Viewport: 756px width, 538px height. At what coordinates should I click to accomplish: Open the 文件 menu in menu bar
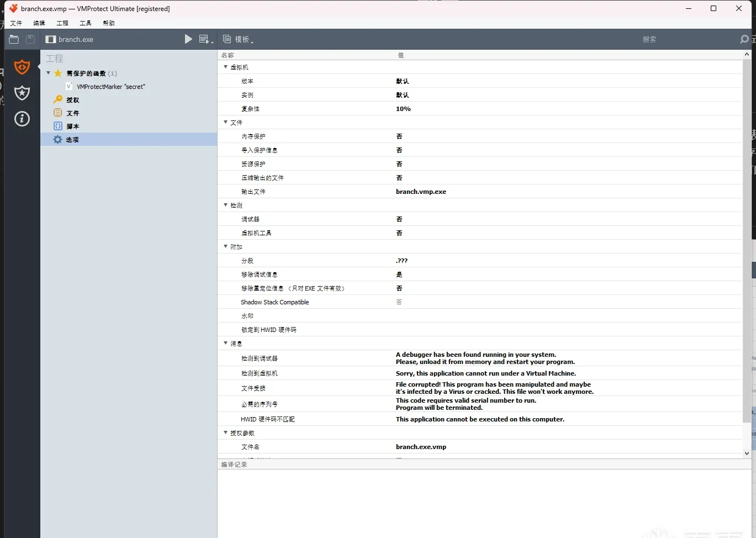(x=16, y=23)
